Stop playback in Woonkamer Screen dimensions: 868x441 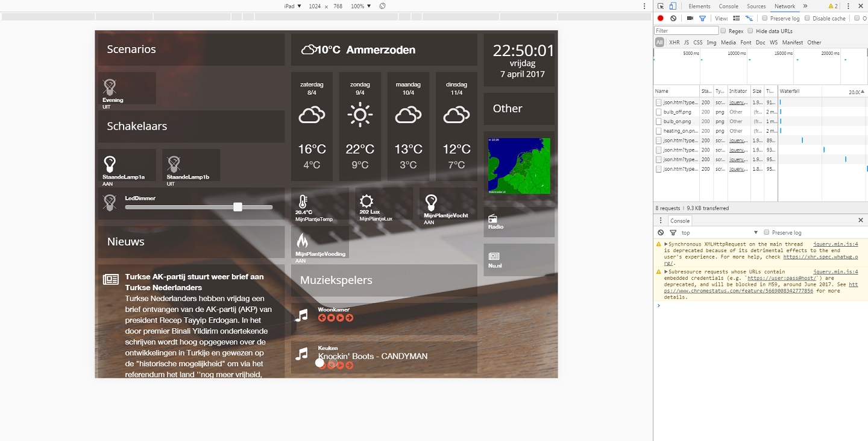(x=331, y=318)
